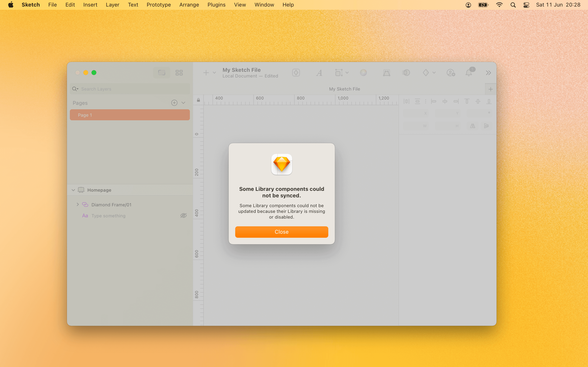Click the ruler lock icon above the canvas
Image resolution: width=588 pixels, height=367 pixels.
198,100
